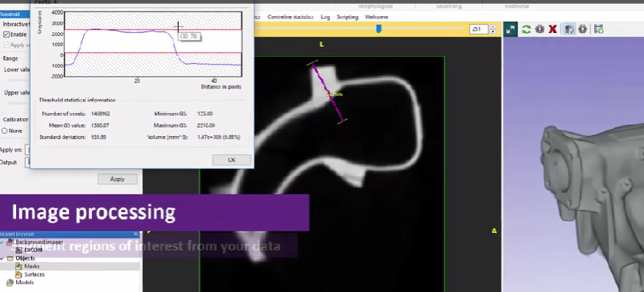Toggle the Enable checkbox
Image resolution: width=644 pixels, height=292 pixels.
[6, 35]
